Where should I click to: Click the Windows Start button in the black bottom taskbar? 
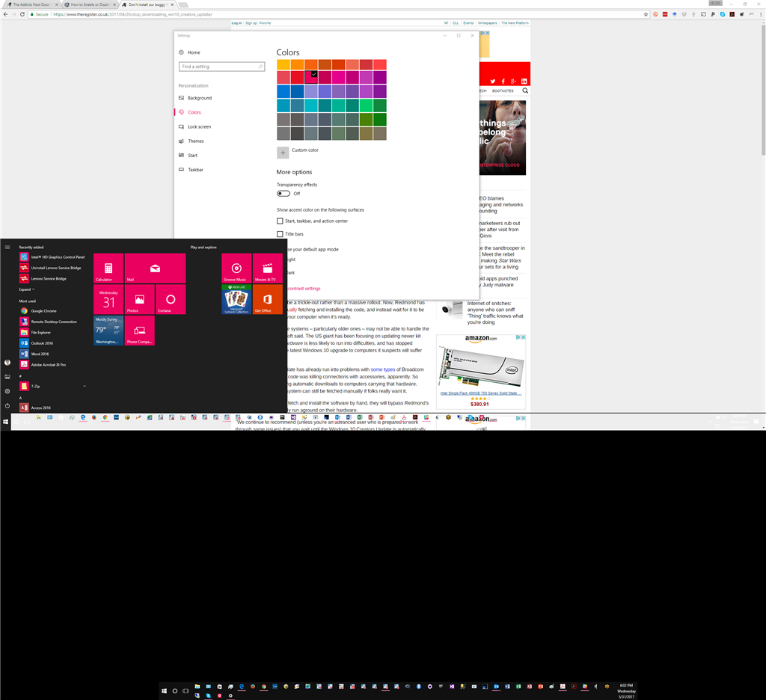point(164,691)
